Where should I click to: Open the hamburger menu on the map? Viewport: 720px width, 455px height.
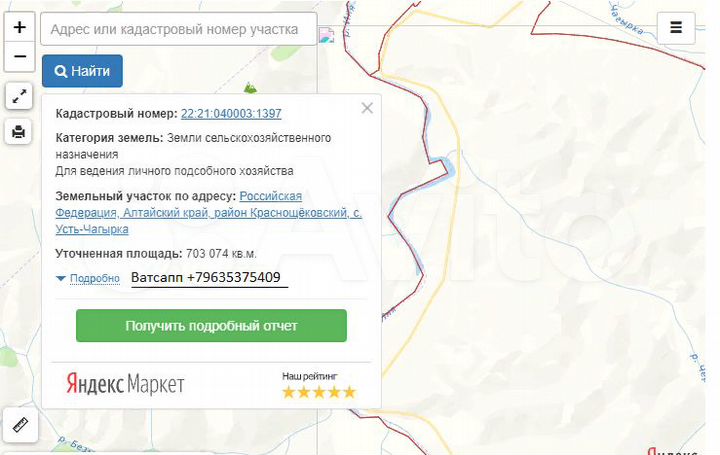[x=676, y=28]
